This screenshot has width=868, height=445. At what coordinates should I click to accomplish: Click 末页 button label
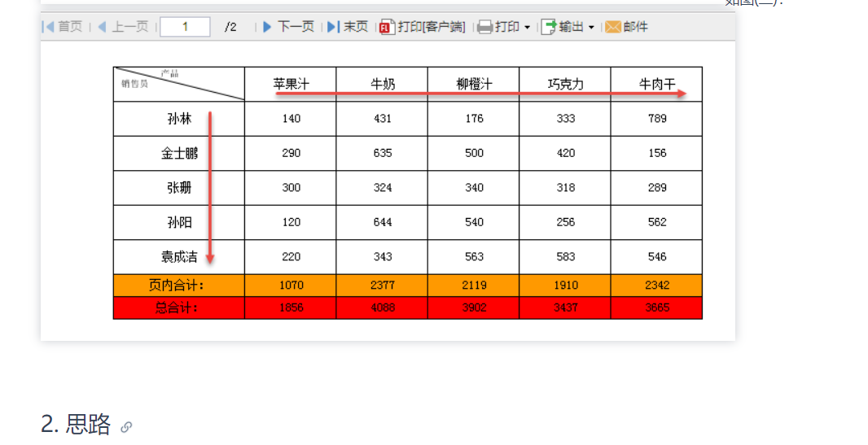[x=355, y=27]
